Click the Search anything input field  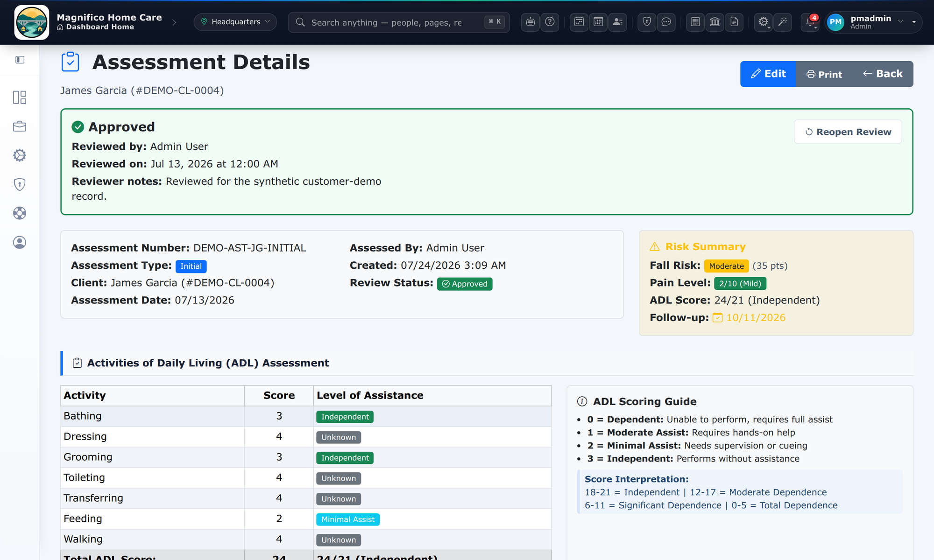[399, 22]
